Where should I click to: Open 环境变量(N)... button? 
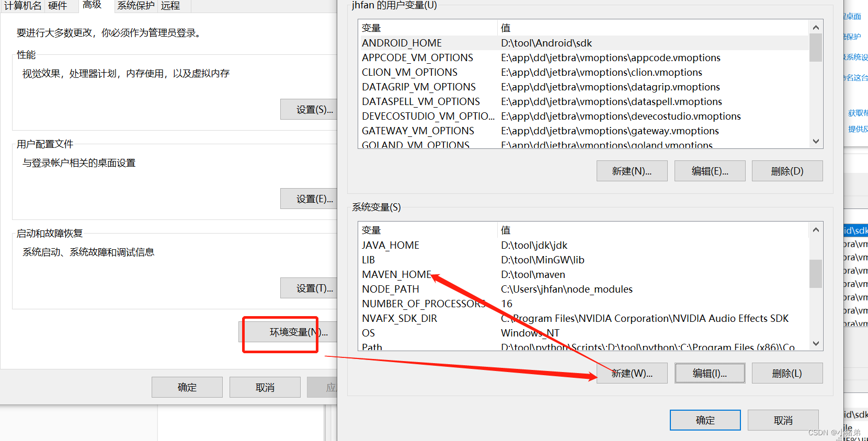tap(288, 332)
